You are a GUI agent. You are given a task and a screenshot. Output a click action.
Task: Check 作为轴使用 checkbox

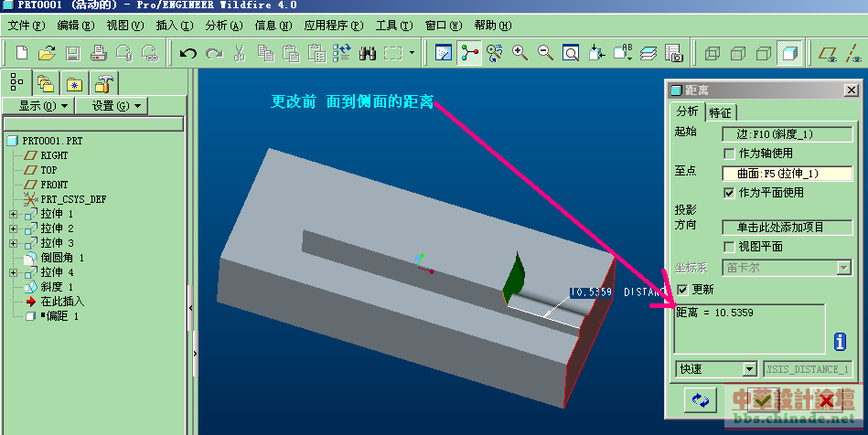pyautogui.click(x=730, y=154)
